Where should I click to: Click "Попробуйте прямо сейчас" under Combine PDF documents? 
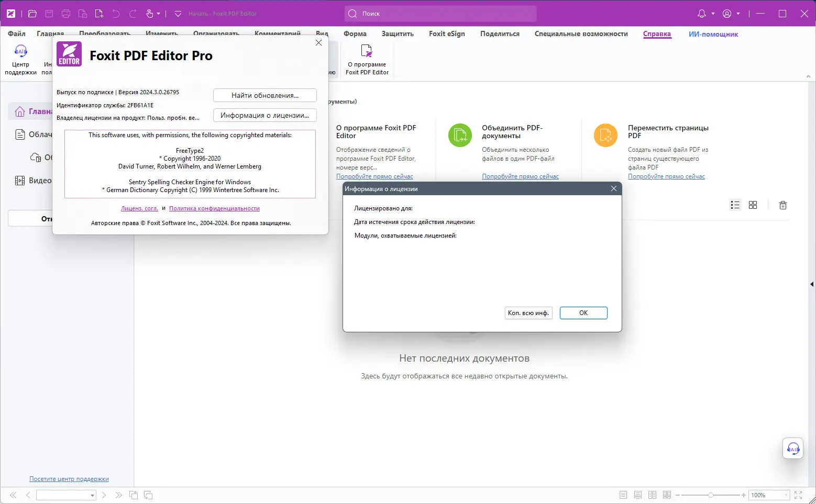pos(521,176)
